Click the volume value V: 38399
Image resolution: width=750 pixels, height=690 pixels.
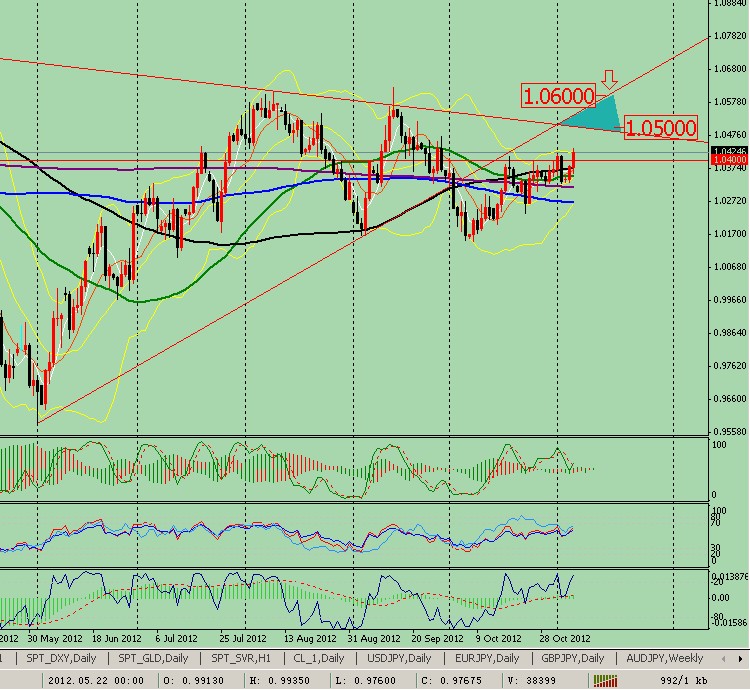click(532, 680)
